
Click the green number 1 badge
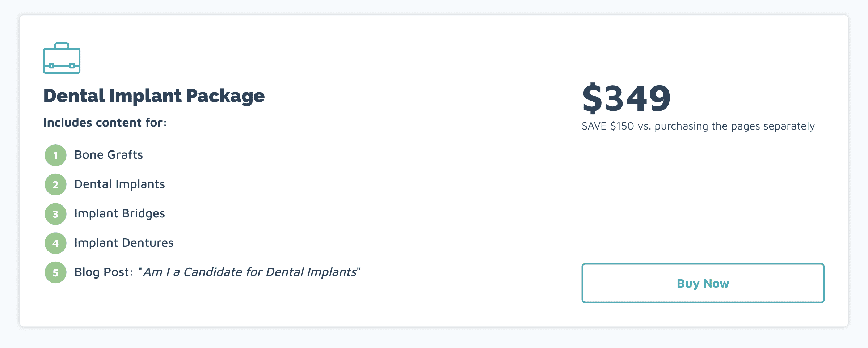(x=55, y=155)
